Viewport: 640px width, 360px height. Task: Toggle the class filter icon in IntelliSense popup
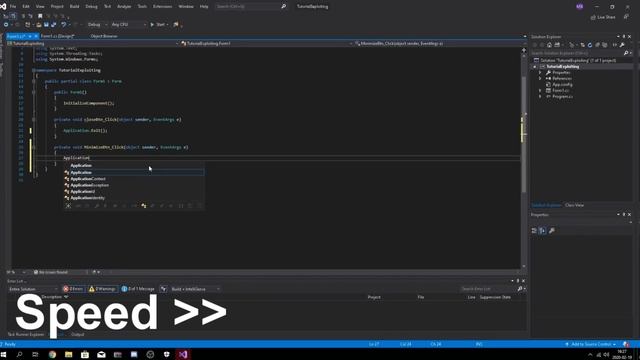click(144, 206)
